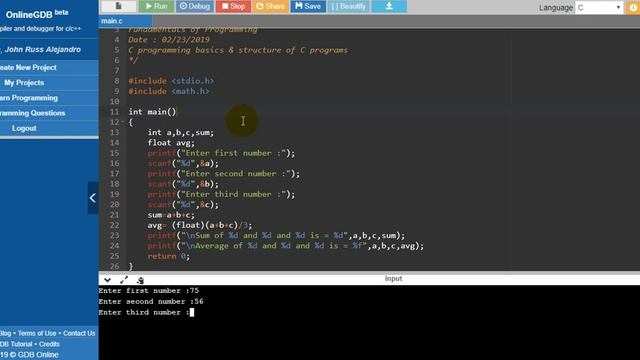Image resolution: width=640 pixels, height=360 pixels.
Task: Click the '#include <stdio.h>' line
Action: tap(171, 81)
